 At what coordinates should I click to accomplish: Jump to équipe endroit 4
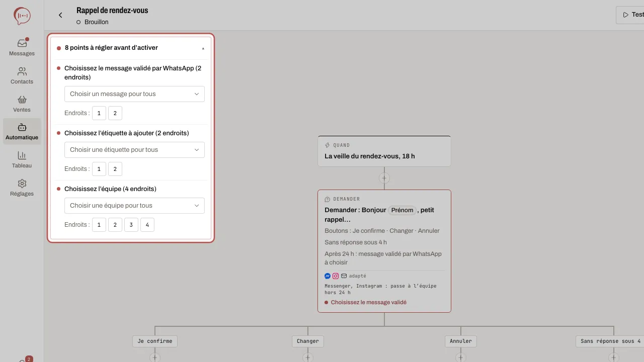(147, 225)
